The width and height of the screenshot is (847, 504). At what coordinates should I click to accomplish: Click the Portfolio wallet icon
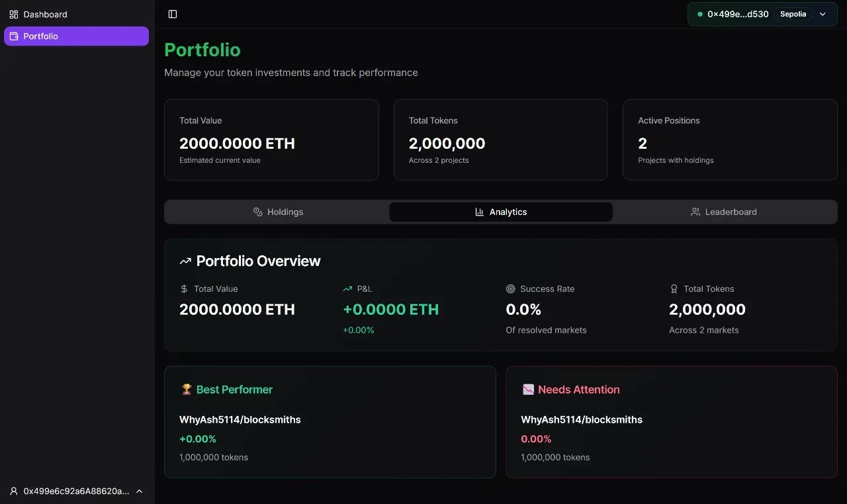coord(14,36)
